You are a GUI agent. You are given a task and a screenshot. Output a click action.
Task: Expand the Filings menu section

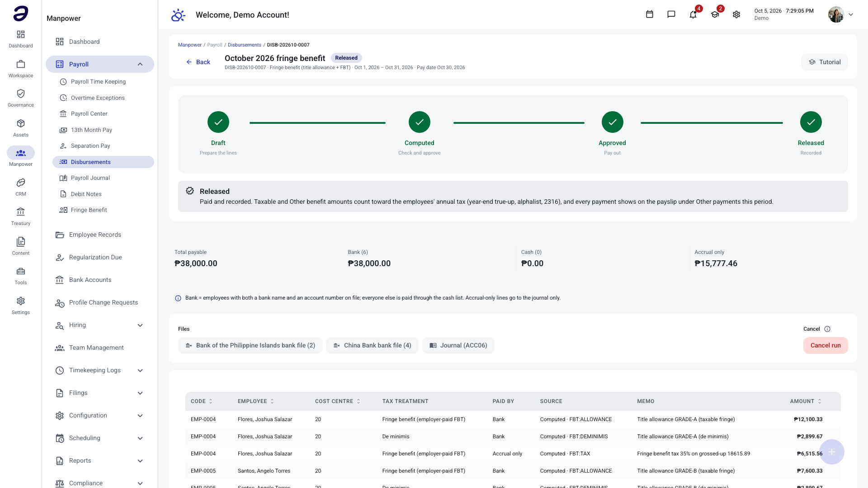[140, 393]
